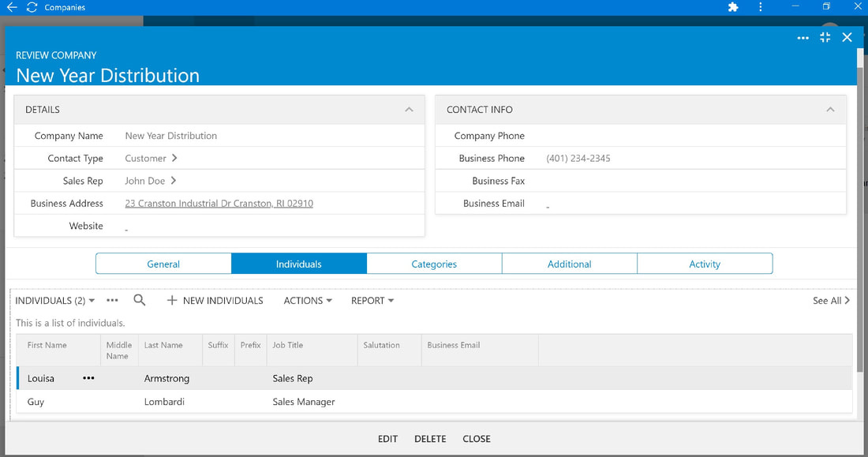
Task: Refresh the Companies page
Action: click(x=32, y=7)
